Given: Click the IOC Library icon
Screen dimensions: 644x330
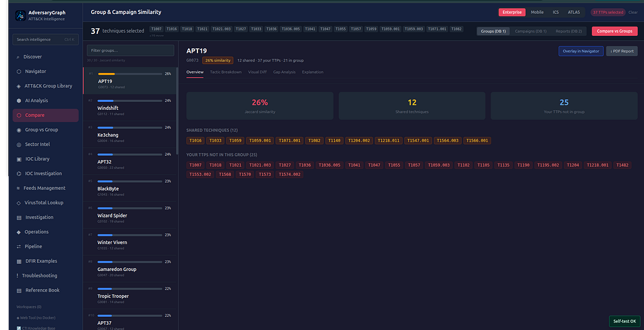Looking at the screenshot, I should point(18,159).
